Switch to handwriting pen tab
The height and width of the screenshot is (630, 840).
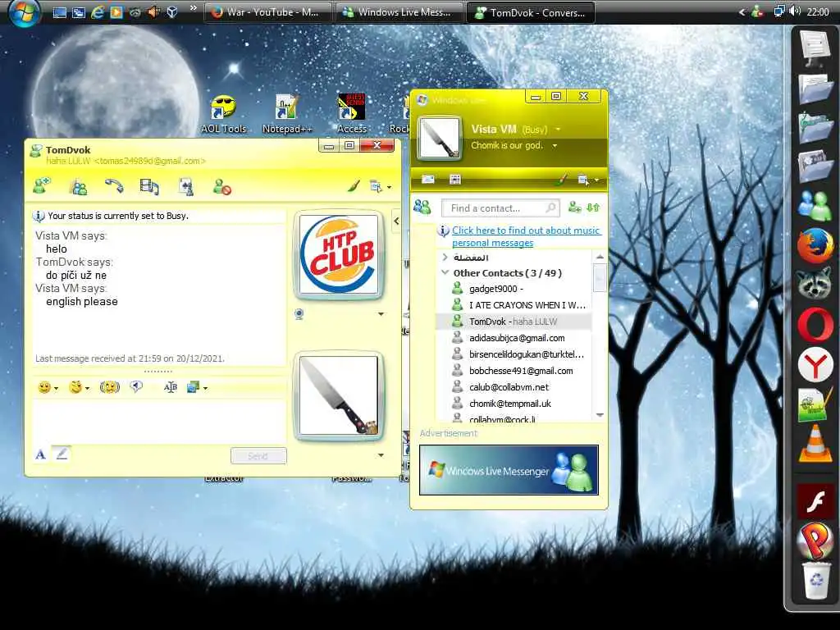tap(62, 454)
